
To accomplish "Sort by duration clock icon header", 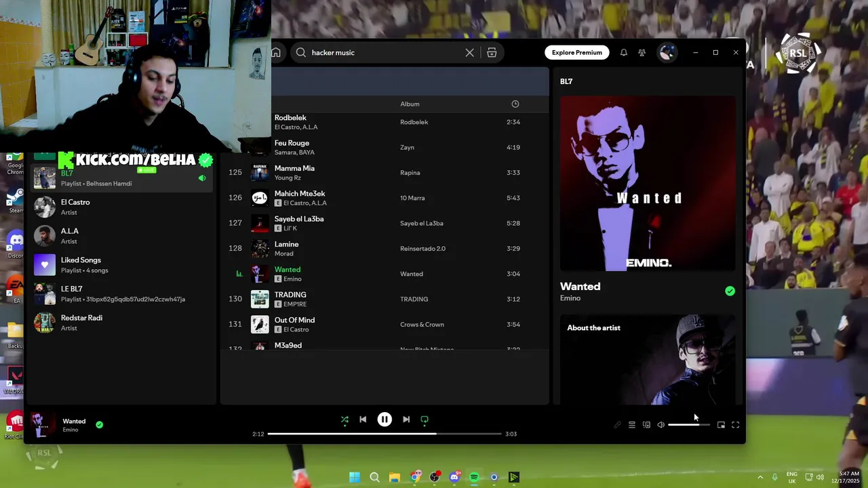I will click(x=515, y=104).
